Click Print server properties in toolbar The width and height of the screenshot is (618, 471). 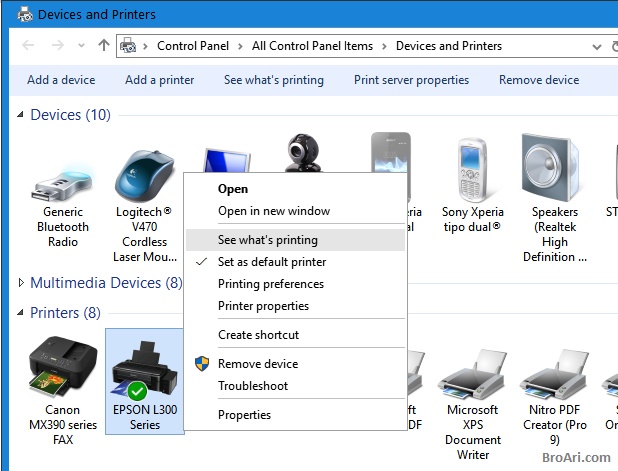[x=411, y=80]
